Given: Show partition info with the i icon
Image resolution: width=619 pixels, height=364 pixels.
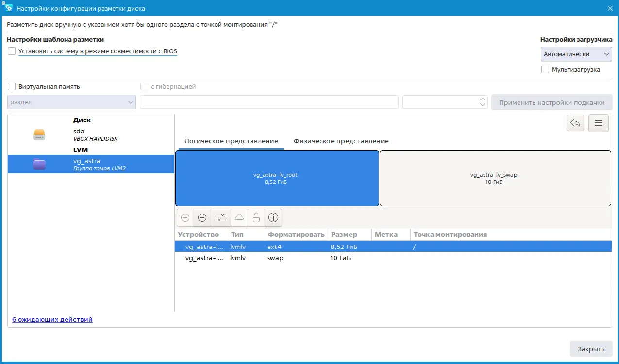Looking at the screenshot, I should pyautogui.click(x=273, y=218).
